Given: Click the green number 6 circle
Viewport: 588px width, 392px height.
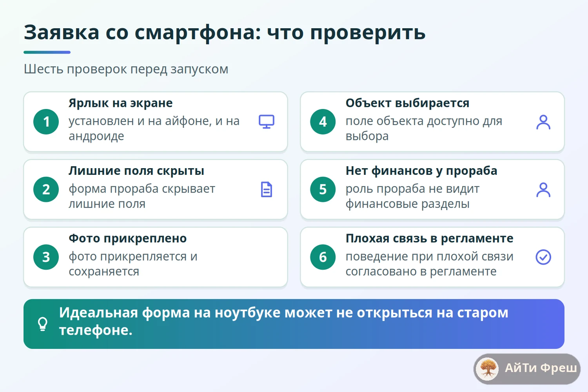Looking at the screenshot, I should pos(323,257).
